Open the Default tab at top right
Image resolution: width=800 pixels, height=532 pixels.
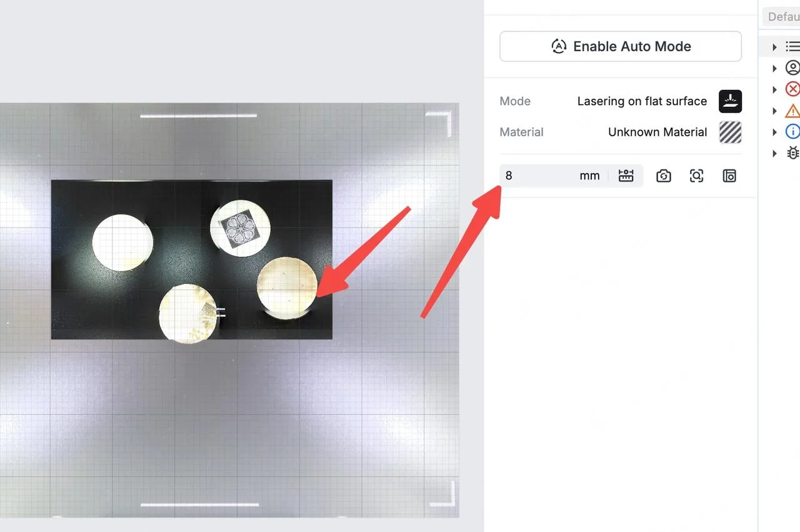click(x=782, y=17)
